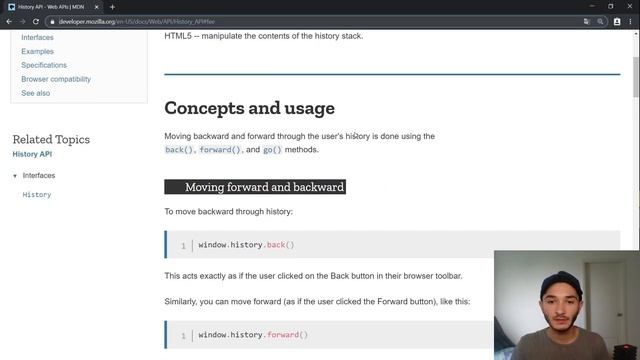
Task: Click the back() method link
Action: tap(178, 150)
